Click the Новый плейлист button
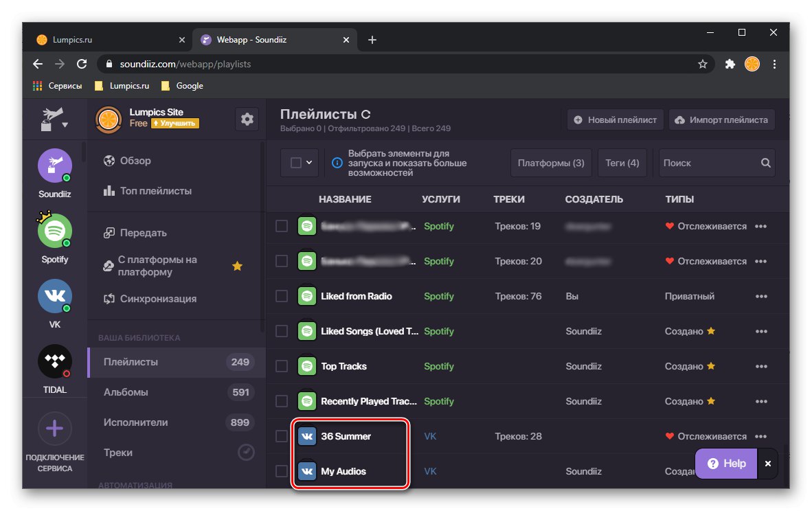812x511 pixels. [x=615, y=120]
